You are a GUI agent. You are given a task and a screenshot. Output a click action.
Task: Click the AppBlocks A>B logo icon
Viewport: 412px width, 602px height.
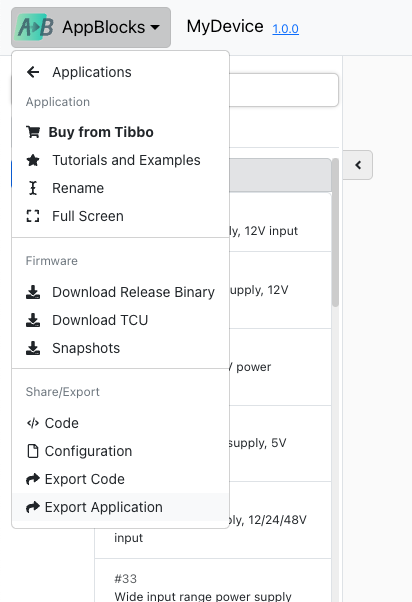tap(35, 27)
